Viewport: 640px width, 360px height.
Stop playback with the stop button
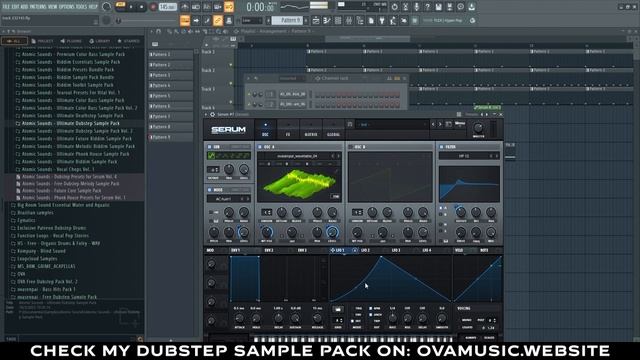[x=142, y=7]
